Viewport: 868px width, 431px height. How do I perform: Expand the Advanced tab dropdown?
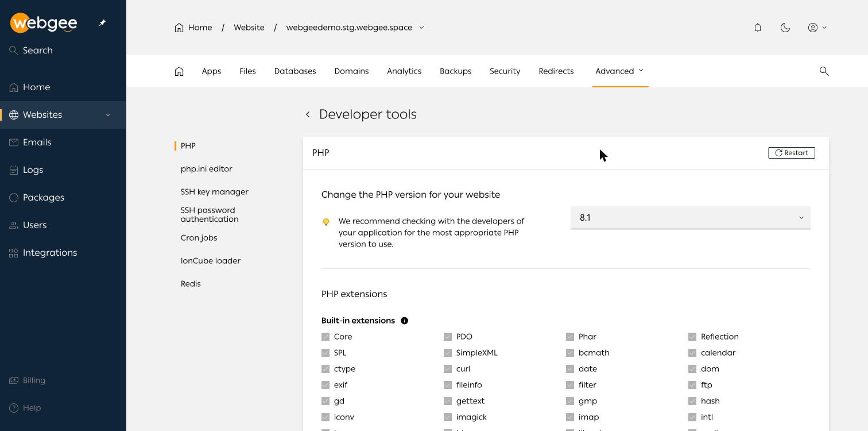click(620, 71)
